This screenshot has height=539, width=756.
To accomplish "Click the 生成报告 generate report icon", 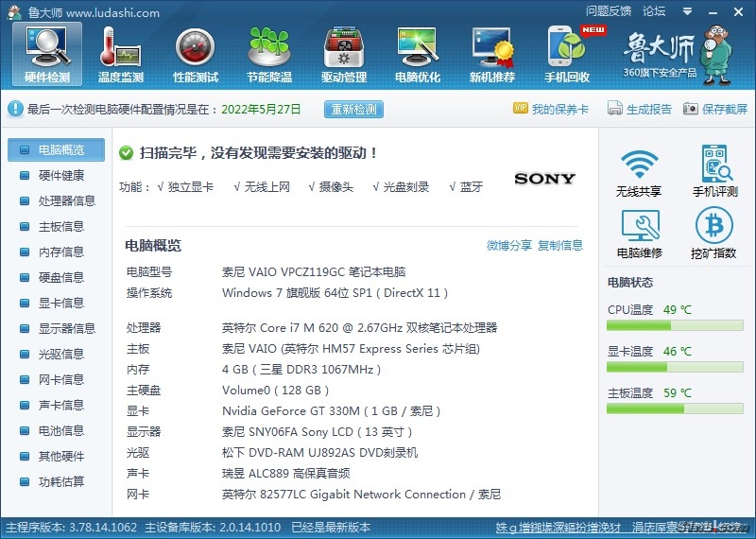I will coord(615,108).
